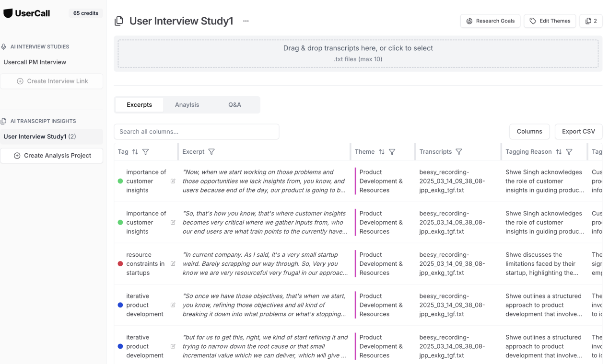Open Research Goals
The width and height of the screenshot is (609, 364).
(490, 21)
